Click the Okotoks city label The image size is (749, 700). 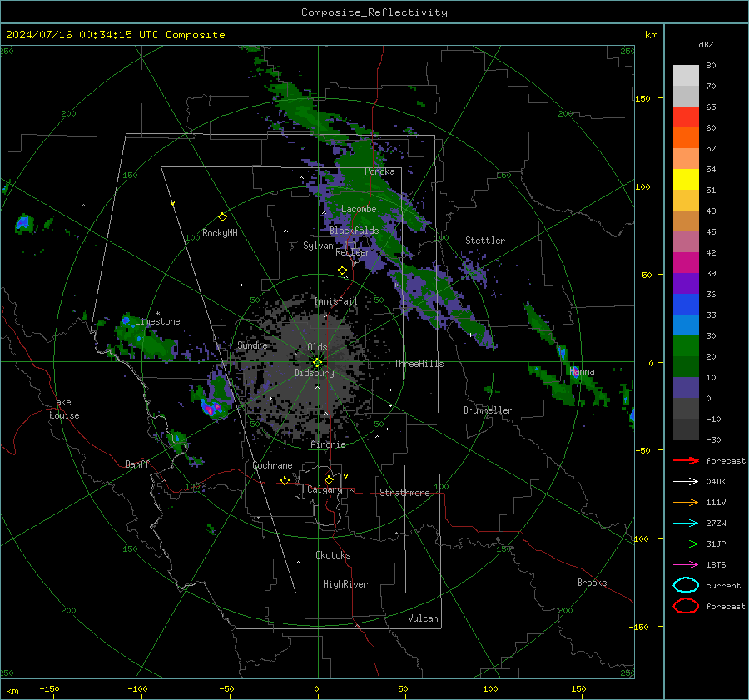coord(333,554)
